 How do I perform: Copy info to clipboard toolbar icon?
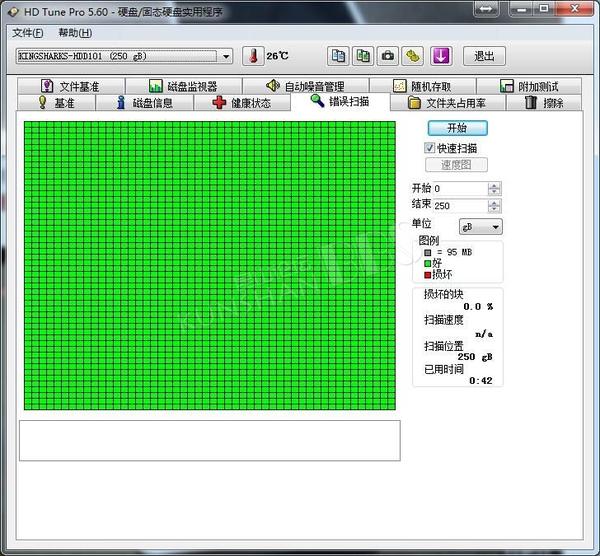pyautogui.click(x=338, y=56)
